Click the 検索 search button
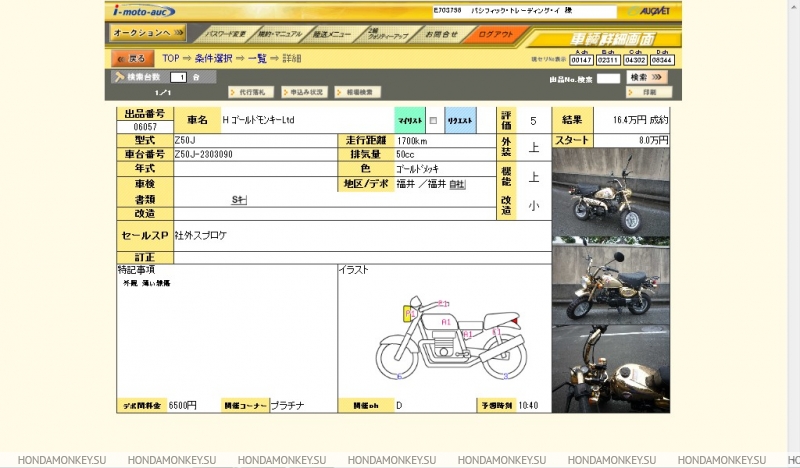 coord(646,77)
